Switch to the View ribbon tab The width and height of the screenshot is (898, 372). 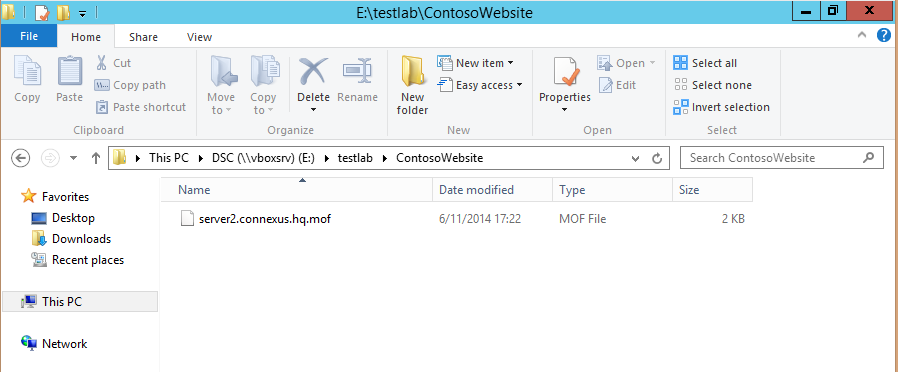pyautogui.click(x=199, y=37)
